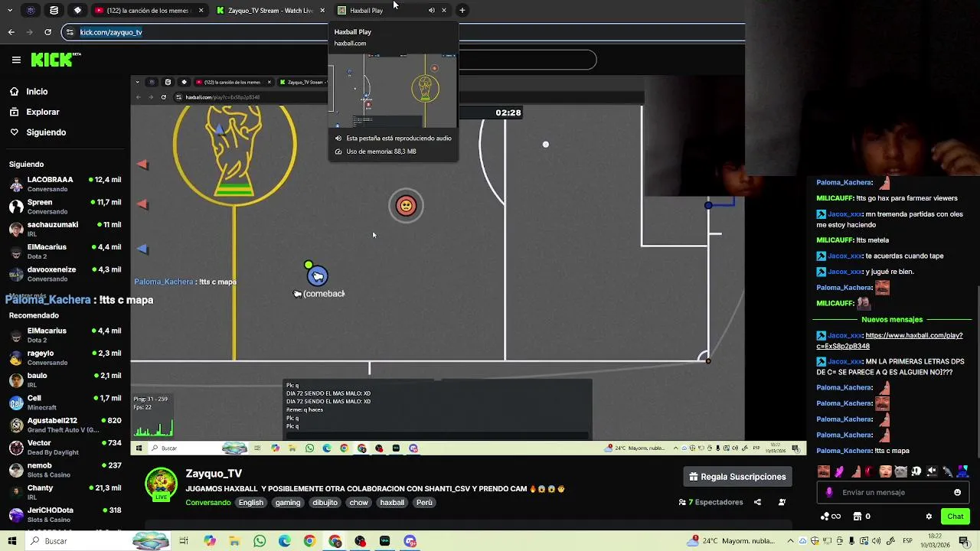Select the first face emote in quick bar
The width and height of the screenshot is (980, 551).
pyautogui.click(x=824, y=471)
